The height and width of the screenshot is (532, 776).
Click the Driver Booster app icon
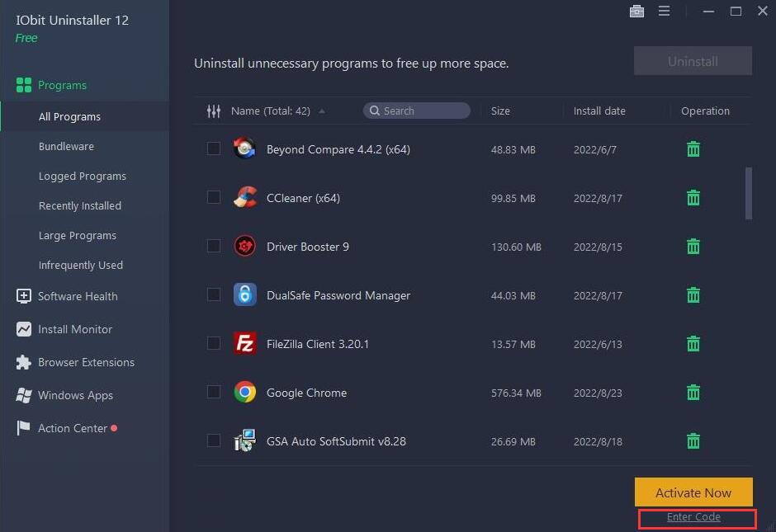245,246
